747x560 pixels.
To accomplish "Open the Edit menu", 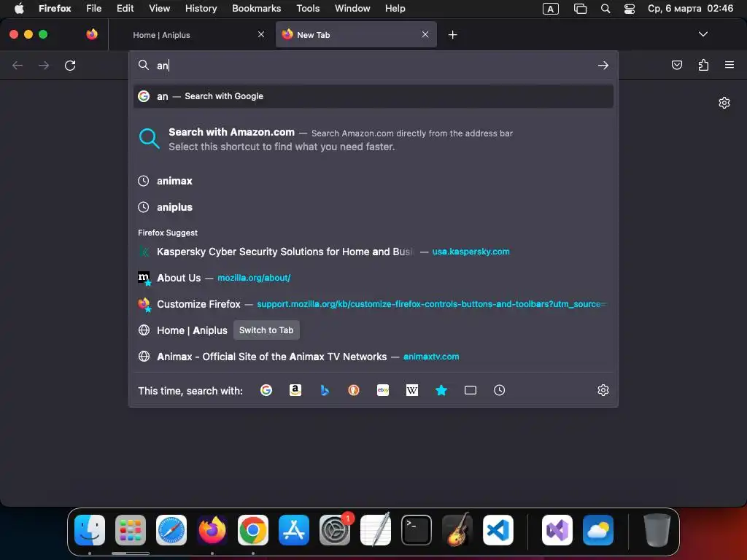I will pos(125,8).
